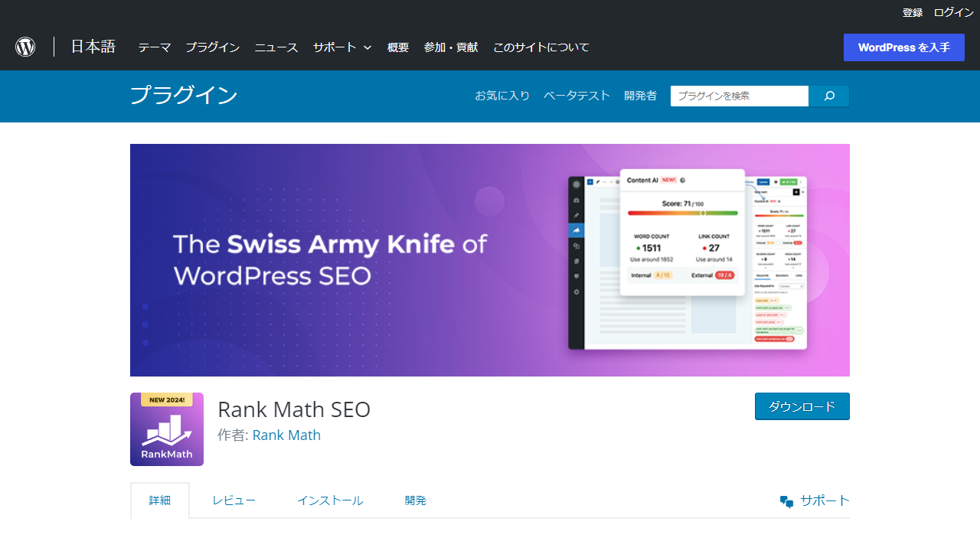The image size is (980, 551).
Task: Click the search magnifier button
Action: coord(829,96)
